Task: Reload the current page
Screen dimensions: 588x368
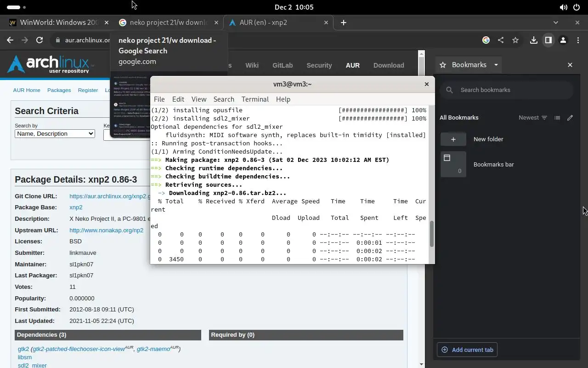Action: click(x=40, y=40)
